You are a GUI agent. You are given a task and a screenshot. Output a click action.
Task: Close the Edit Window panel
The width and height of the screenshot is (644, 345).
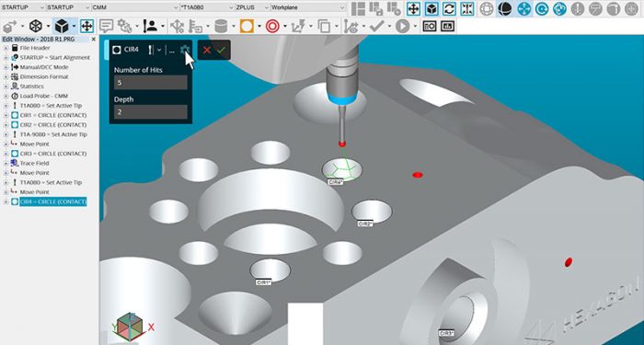(x=93, y=39)
